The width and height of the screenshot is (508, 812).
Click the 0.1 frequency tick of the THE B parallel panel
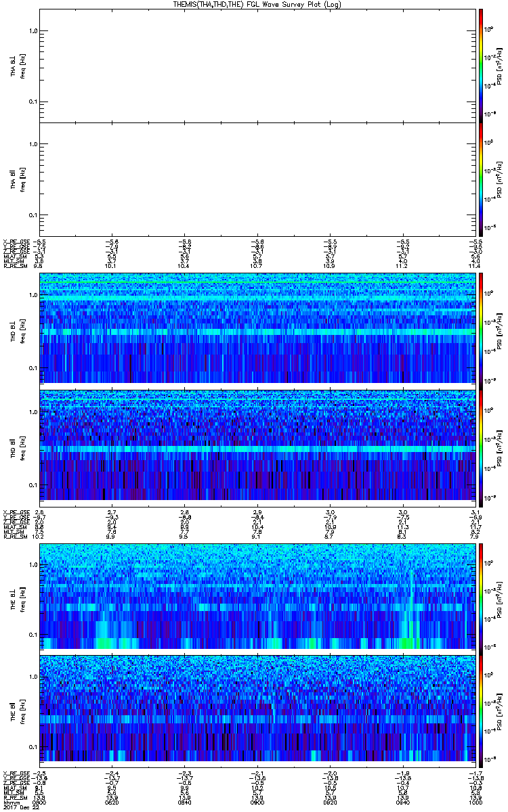33,746
